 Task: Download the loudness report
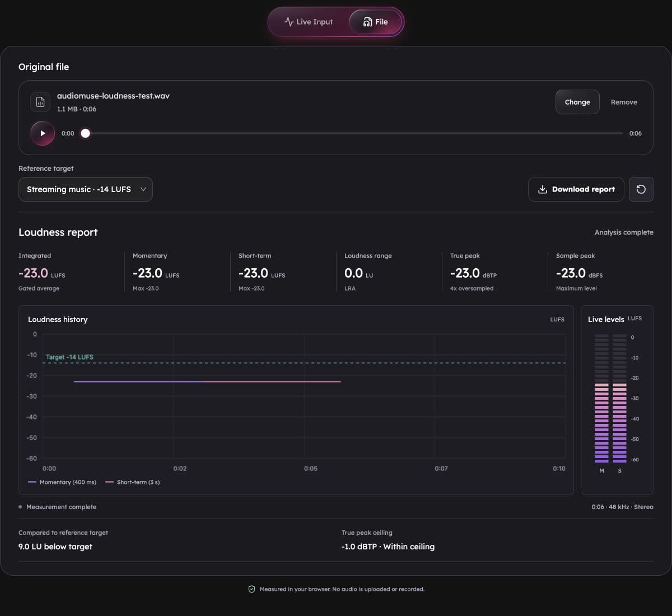point(576,189)
